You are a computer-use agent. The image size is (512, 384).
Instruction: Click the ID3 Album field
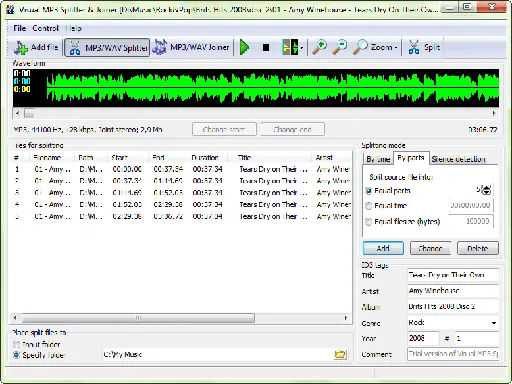tap(453, 306)
